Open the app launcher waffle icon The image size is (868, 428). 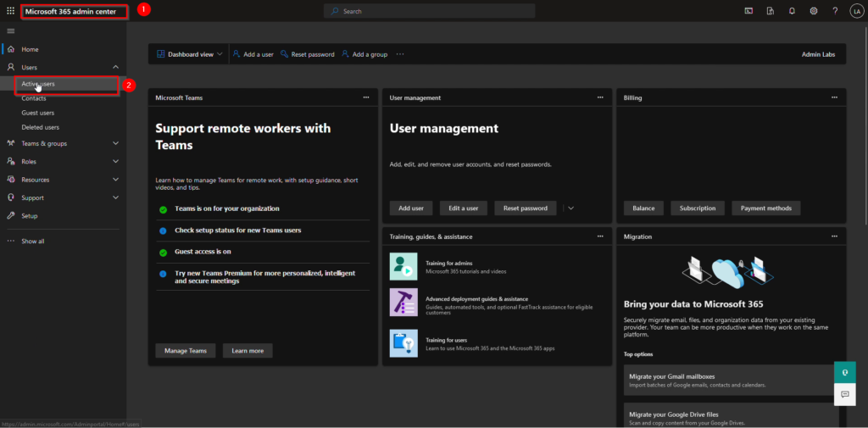(x=10, y=11)
